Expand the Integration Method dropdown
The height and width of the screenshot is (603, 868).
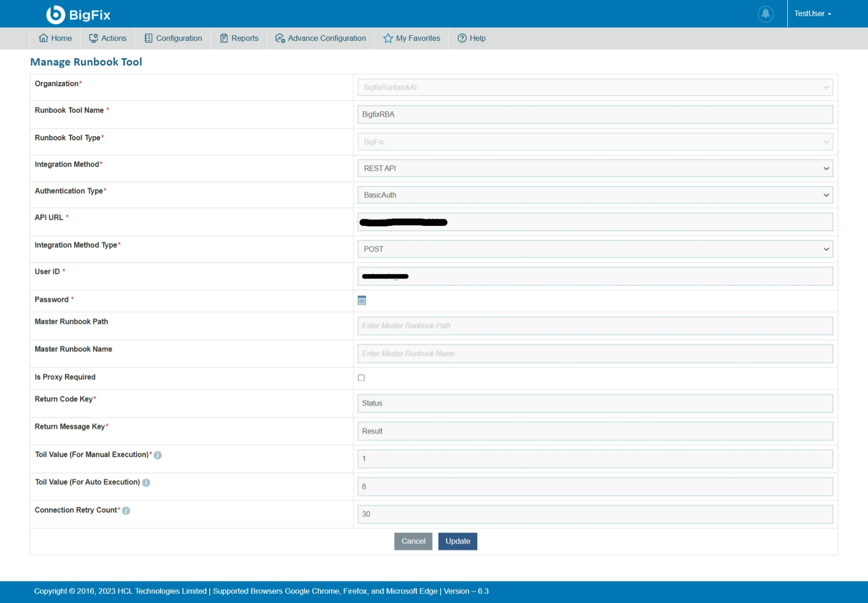pyautogui.click(x=595, y=168)
